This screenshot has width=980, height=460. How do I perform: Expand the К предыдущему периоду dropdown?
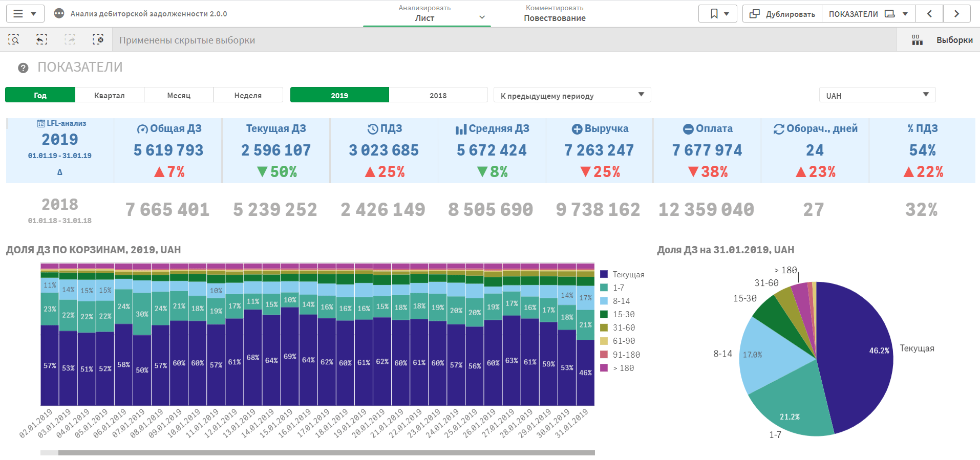pyautogui.click(x=572, y=95)
